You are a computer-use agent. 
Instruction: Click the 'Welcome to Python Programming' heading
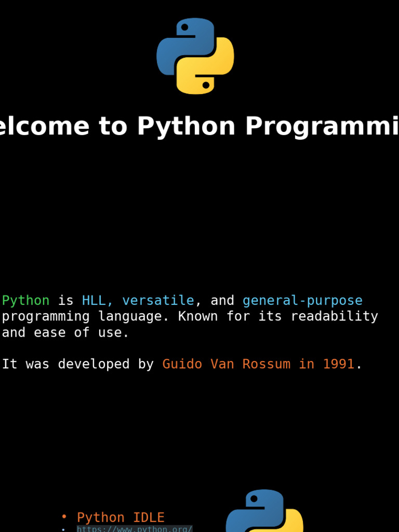click(199, 126)
